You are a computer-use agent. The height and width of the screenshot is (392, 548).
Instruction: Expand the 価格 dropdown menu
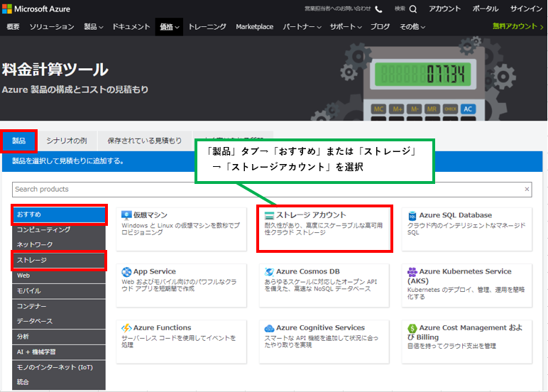pyautogui.click(x=169, y=27)
